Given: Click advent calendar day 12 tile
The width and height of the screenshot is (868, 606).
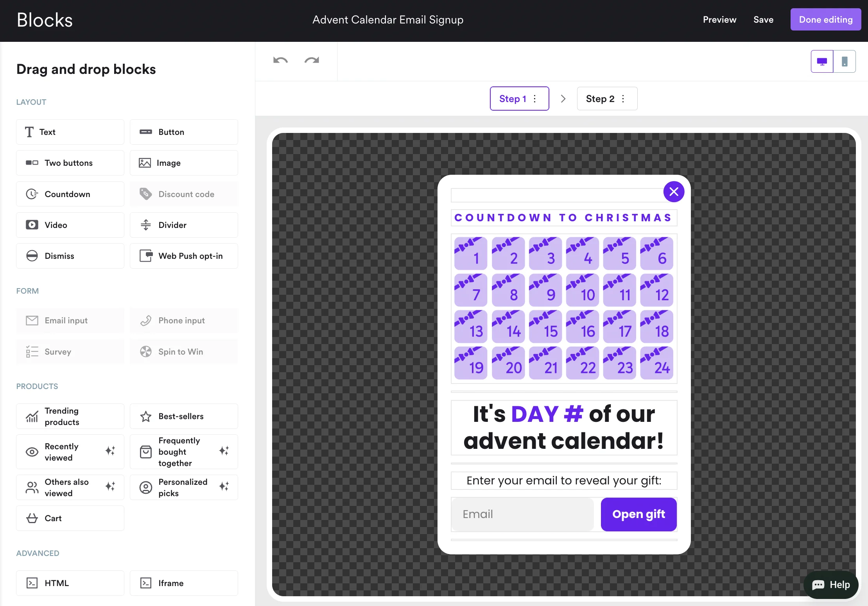Looking at the screenshot, I should pyautogui.click(x=657, y=290).
